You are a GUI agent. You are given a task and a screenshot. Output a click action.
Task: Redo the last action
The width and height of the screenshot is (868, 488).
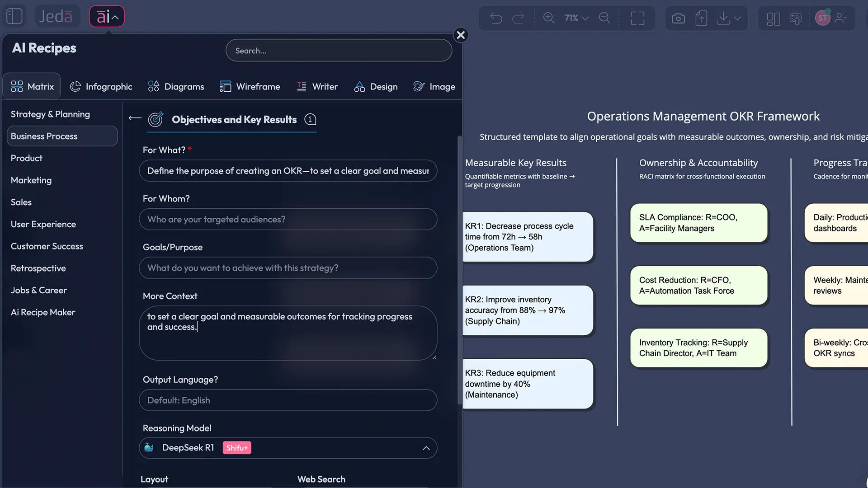click(519, 18)
